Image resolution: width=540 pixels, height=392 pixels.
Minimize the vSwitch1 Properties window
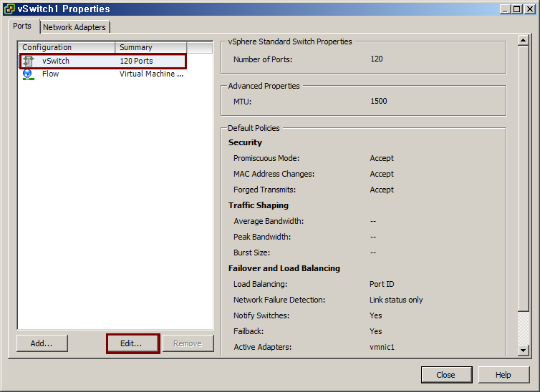coord(505,9)
